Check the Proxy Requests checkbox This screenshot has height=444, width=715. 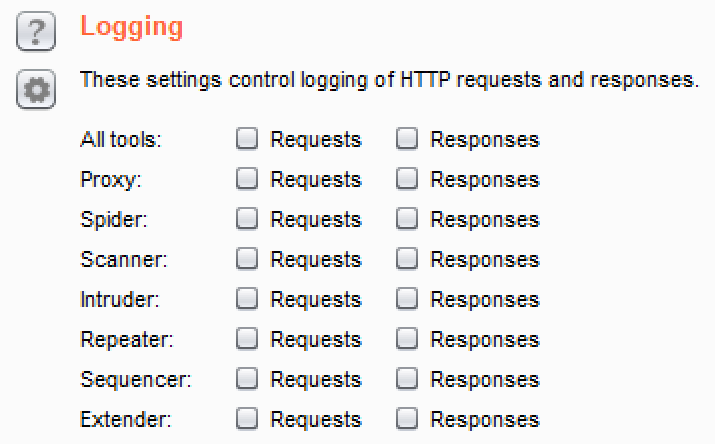coord(247,180)
